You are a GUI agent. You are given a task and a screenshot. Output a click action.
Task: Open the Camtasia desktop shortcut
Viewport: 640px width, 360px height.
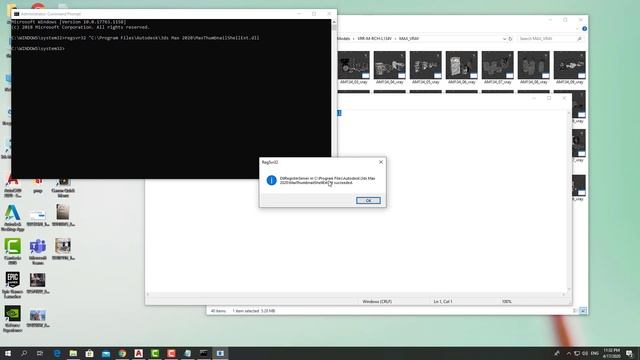13,252
